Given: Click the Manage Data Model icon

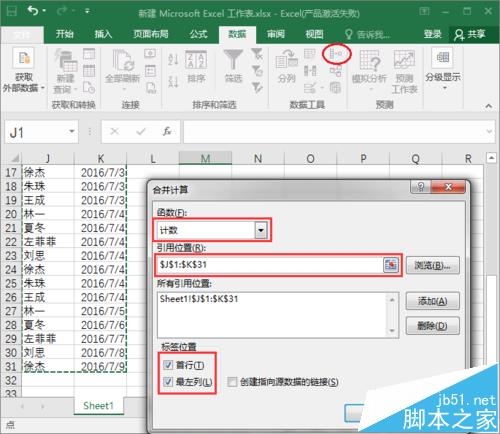Looking at the screenshot, I should [x=335, y=88].
